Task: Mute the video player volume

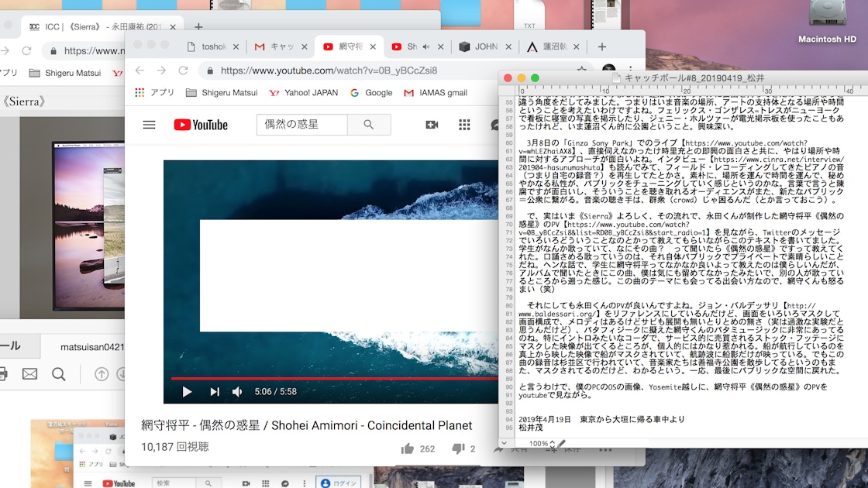Action: pyautogui.click(x=238, y=392)
